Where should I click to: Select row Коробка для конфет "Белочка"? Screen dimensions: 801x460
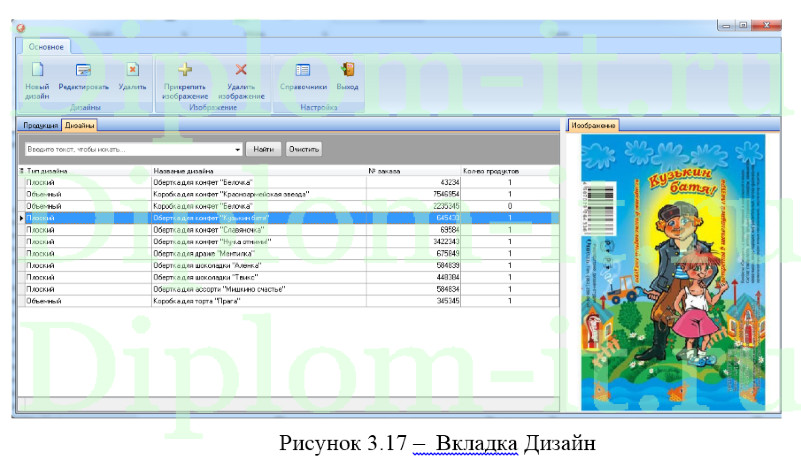point(289,206)
